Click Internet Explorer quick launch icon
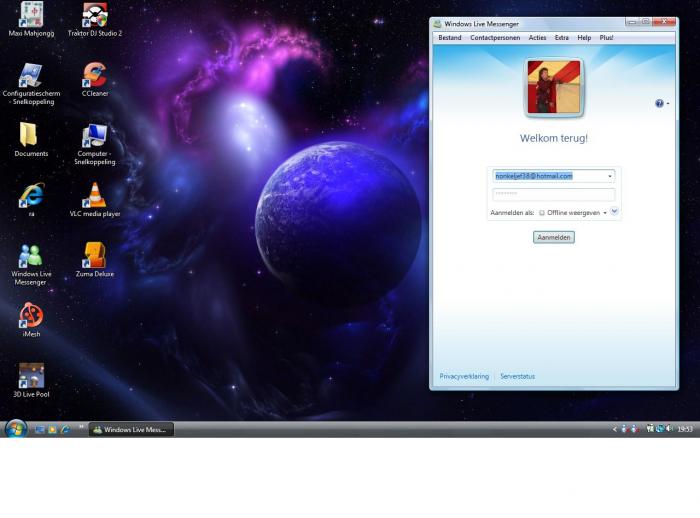Screen dimensions: 700x518 pyautogui.click(x=66, y=430)
